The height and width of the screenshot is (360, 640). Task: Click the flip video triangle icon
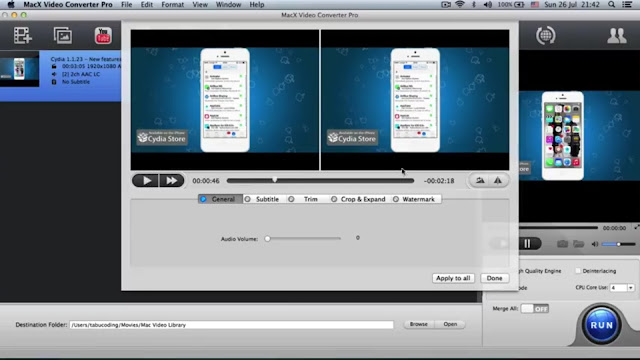(x=498, y=180)
